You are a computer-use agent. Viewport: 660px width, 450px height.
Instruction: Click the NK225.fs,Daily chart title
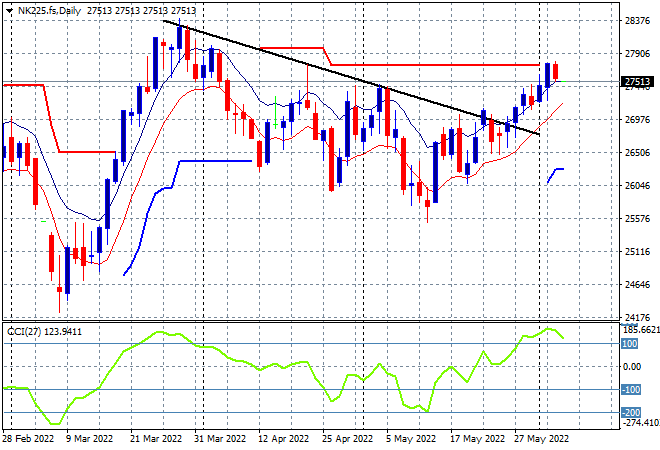(x=50, y=11)
